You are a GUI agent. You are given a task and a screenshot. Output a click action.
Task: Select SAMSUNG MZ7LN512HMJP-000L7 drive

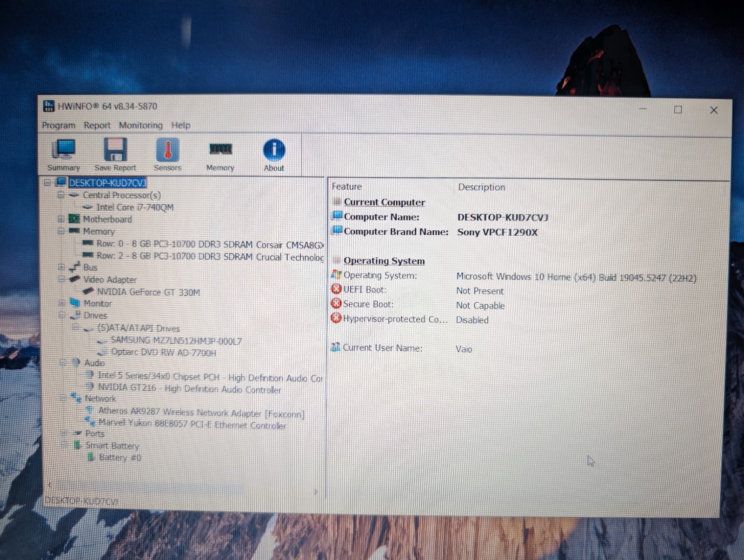pos(176,340)
